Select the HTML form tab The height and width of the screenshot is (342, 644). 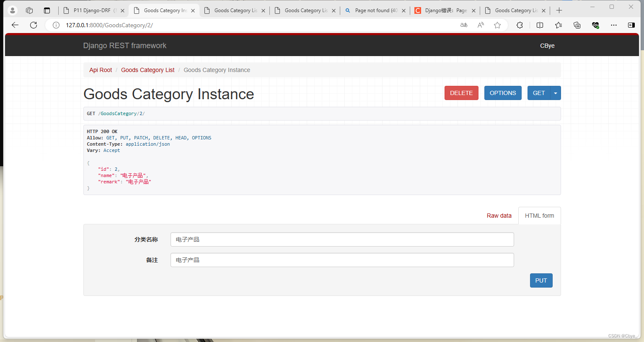pyautogui.click(x=539, y=216)
